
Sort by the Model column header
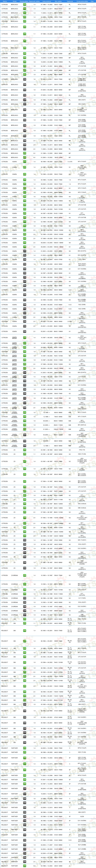pyautogui.click(x=14, y=1)
